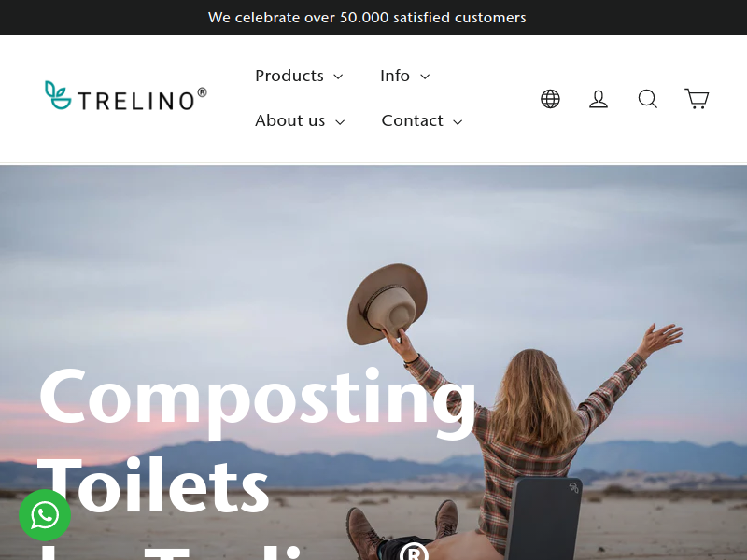Open the account login icon
747x560 pixels.
point(599,99)
